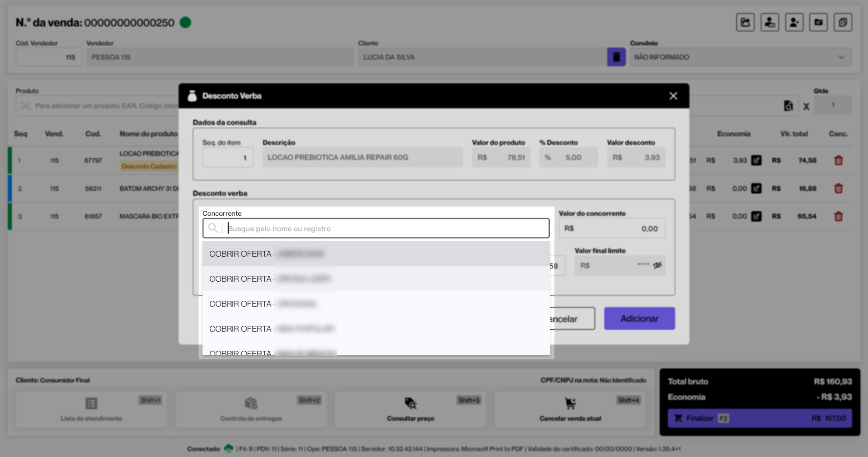
Task: Delete client LUCIA DA SILVA trash button
Action: pos(616,57)
